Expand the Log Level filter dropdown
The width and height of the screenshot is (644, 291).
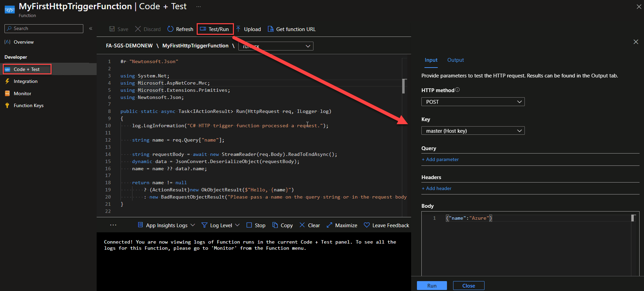point(221,225)
